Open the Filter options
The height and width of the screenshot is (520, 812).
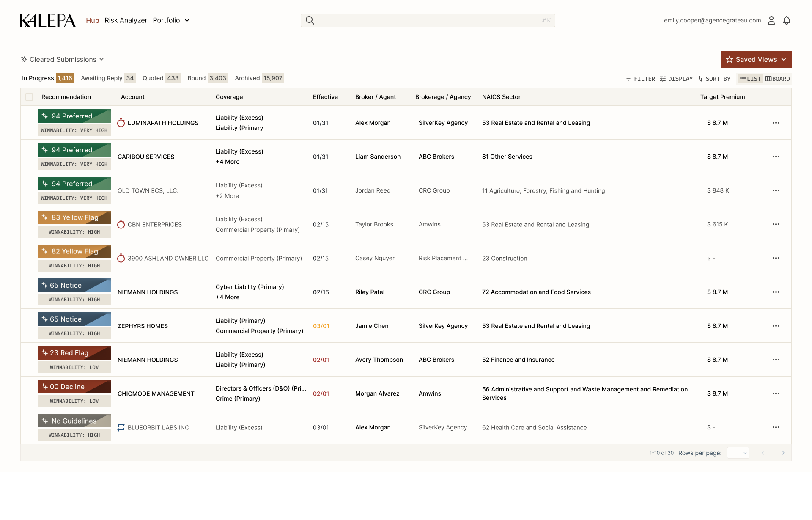[640, 79]
